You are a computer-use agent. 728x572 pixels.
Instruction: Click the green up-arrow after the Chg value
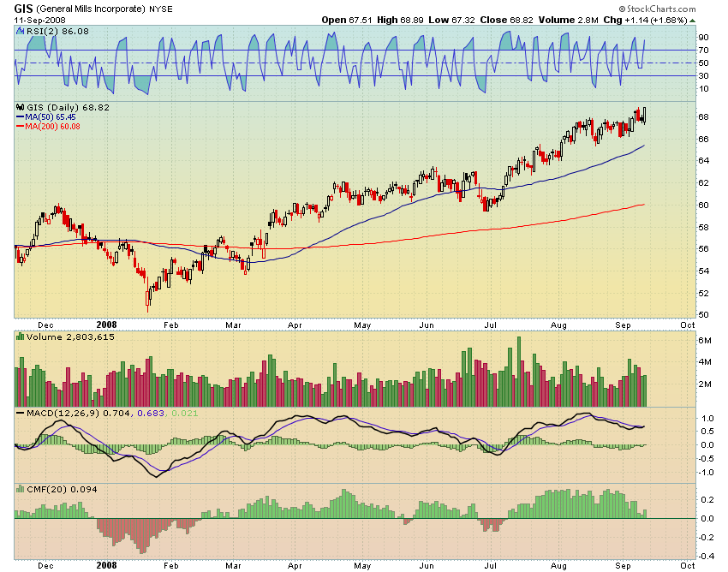coord(692,21)
